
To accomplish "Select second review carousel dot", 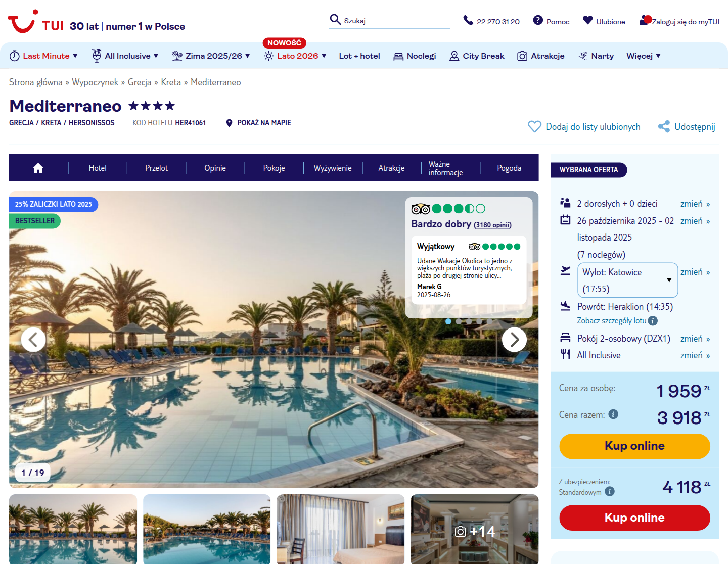I will coord(459,321).
